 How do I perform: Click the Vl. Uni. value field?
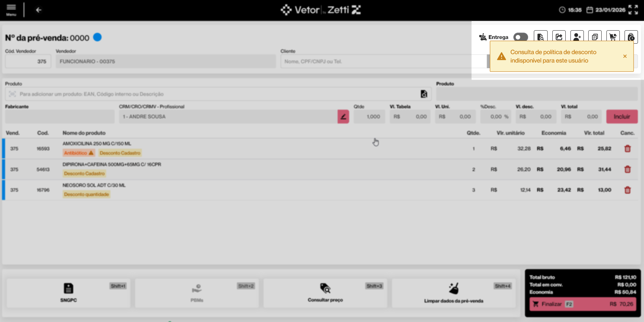click(x=455, y=117)
